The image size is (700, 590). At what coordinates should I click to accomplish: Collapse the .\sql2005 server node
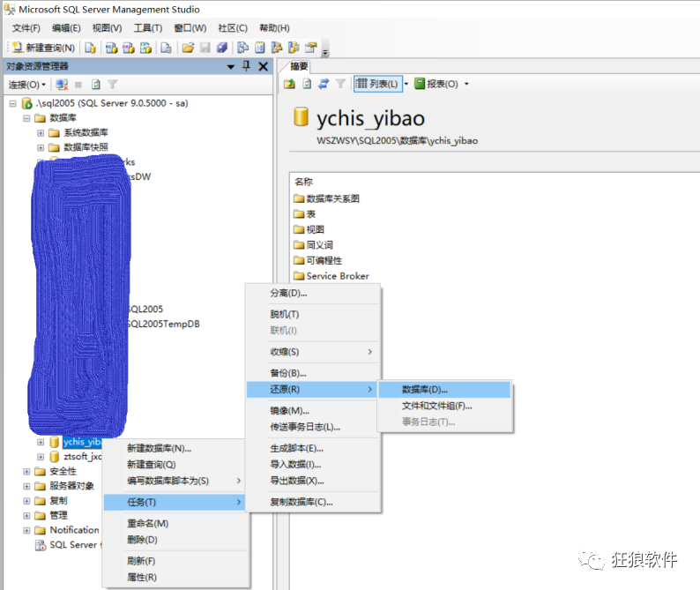(x=12, y=103)
